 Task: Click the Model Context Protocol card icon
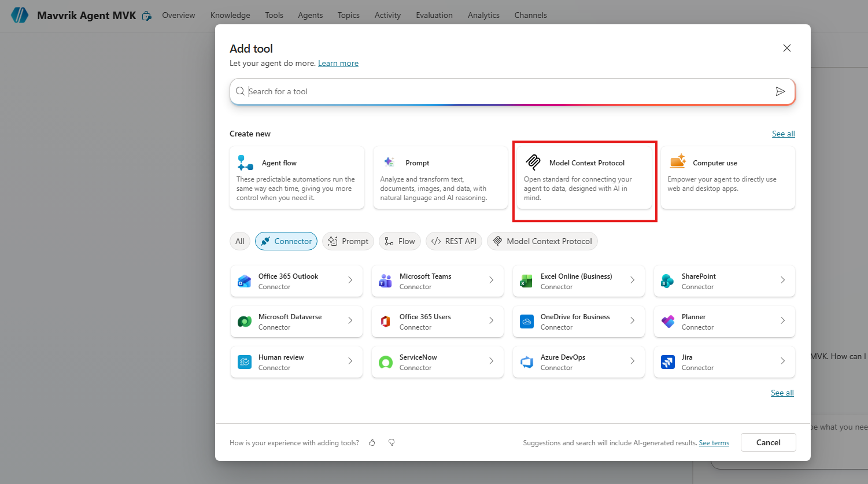pos(533,162)
